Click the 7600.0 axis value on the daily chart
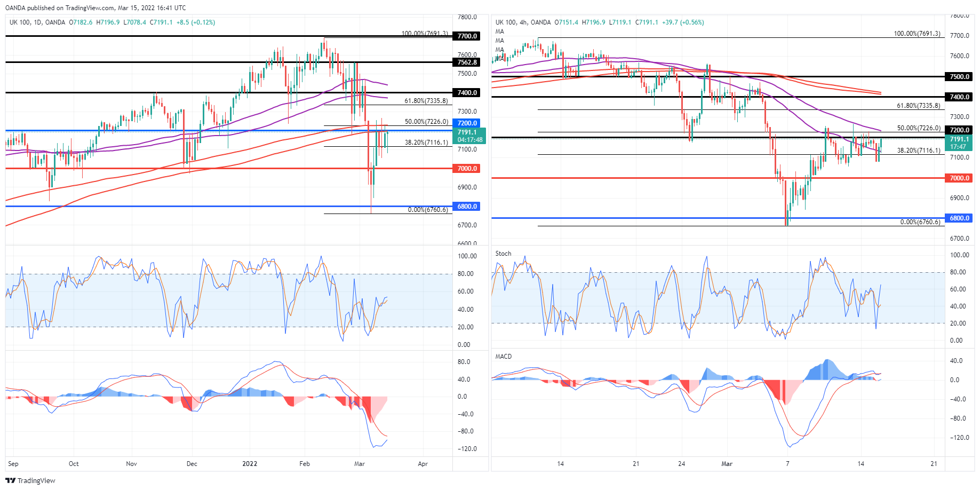Image resolution: width=980 pixels, height=490 pixels. 467,55
